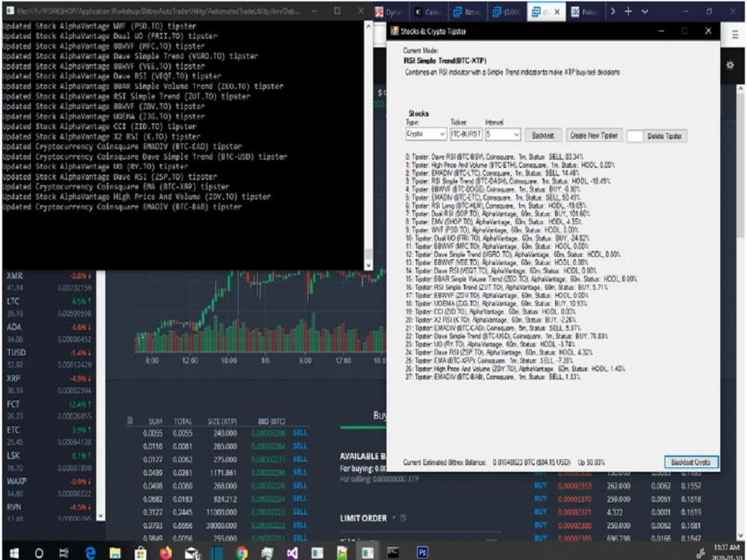Switch to the (0.000 browser tab
Screen dimensions: 747x560
506,12
